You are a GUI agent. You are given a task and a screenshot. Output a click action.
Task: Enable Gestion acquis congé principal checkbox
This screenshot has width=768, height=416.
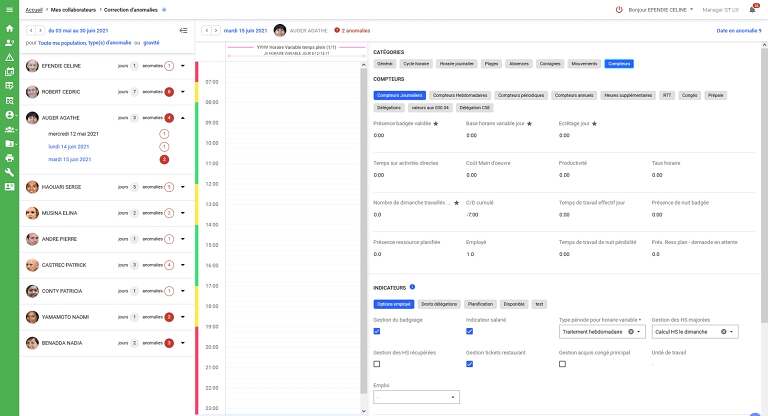pyautogui.click(x=562, y=364)
